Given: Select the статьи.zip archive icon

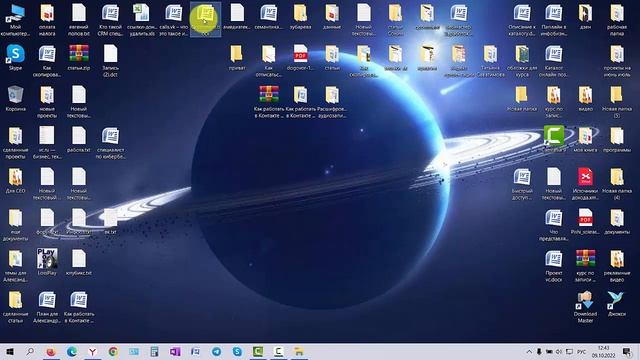Looking at the screenshot, I should [79, 57].
